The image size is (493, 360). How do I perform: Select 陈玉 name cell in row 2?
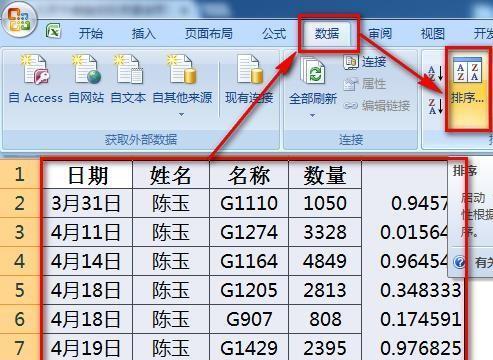coord(171,203)
